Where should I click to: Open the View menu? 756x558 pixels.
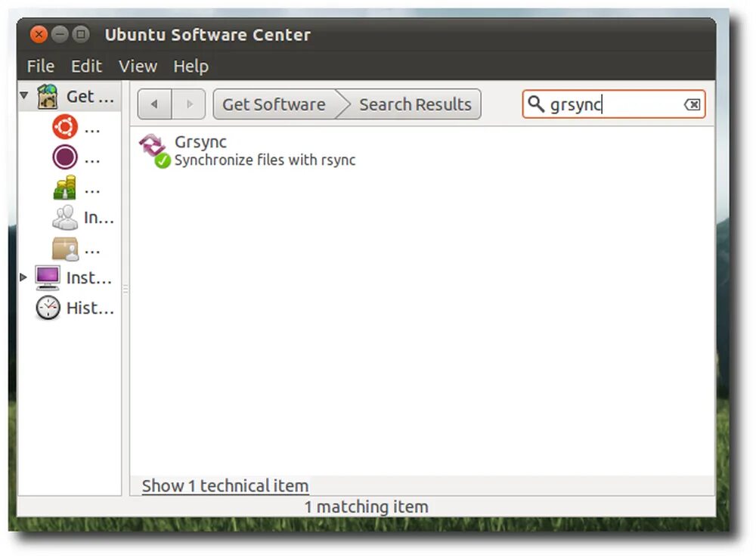[138, 66]
